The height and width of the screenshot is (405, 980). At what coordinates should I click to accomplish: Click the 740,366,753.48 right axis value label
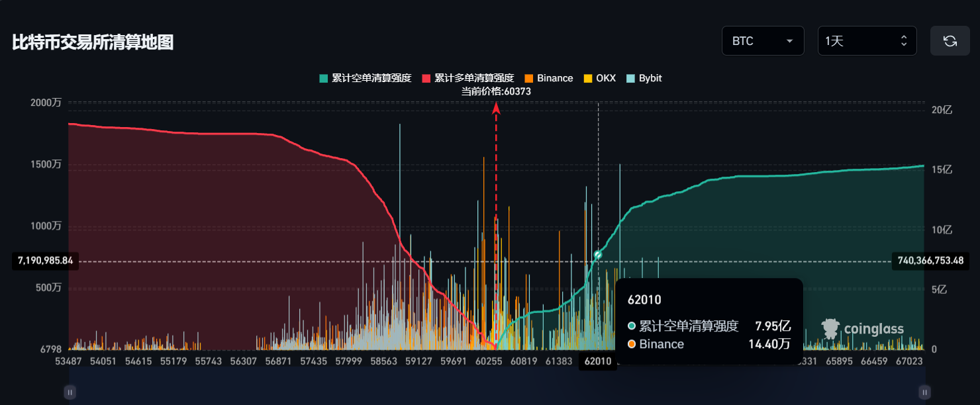(930, 261)
